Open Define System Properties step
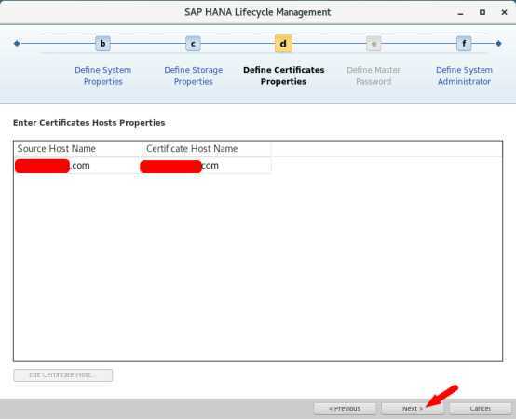This screenshot has width=516, height=420. point(103,75)
